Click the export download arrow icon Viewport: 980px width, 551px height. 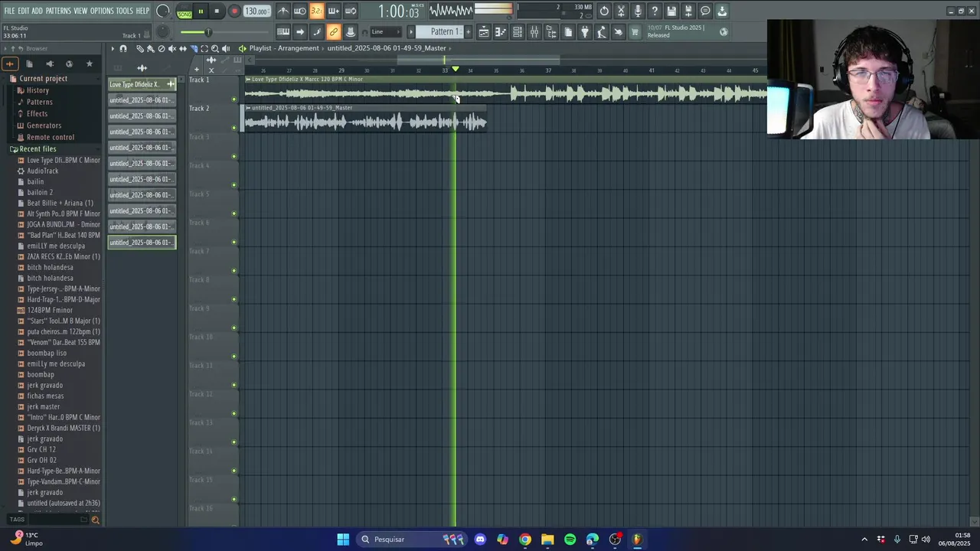(x=722, y=11)
